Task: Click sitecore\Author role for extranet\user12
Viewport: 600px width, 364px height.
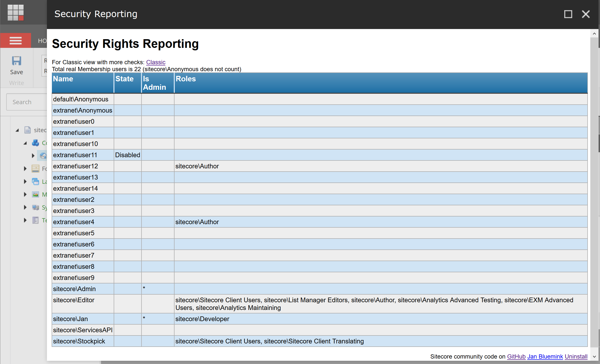Action: [x=197, y=166]
